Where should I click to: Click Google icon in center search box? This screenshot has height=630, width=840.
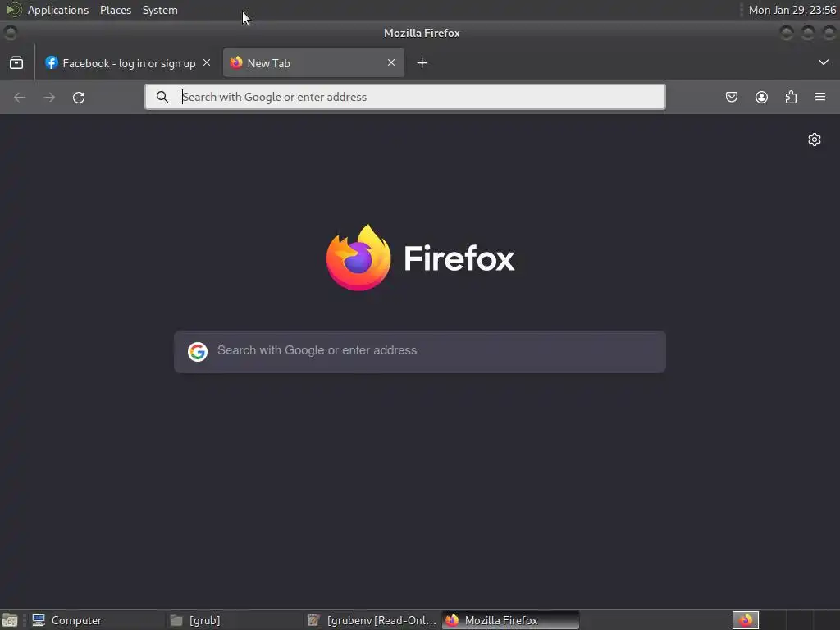198,351
